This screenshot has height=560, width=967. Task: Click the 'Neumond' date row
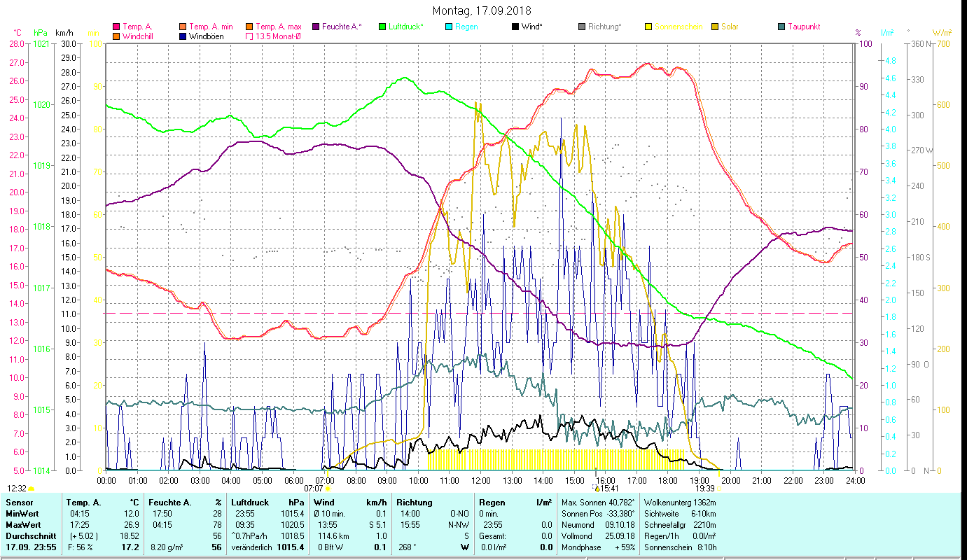(599, 524)
